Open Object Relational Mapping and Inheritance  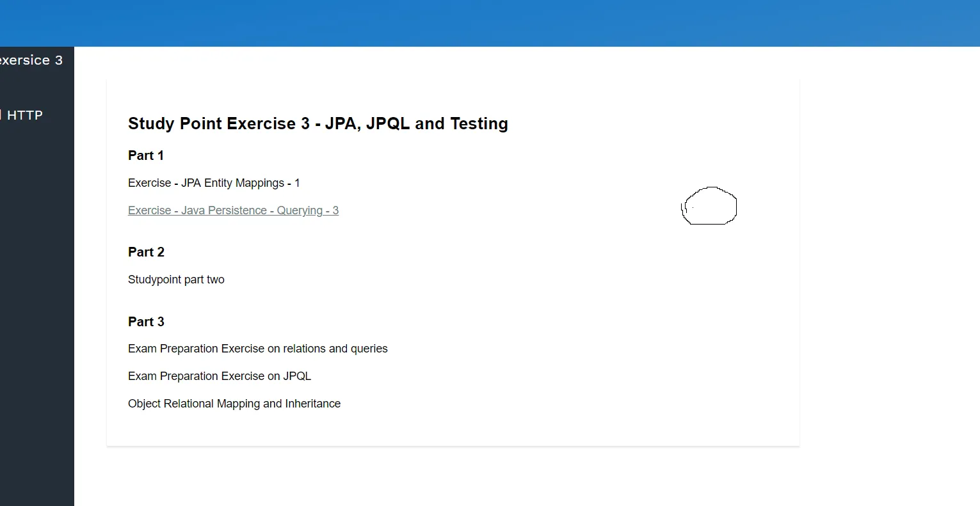click(x=234, y=404)
